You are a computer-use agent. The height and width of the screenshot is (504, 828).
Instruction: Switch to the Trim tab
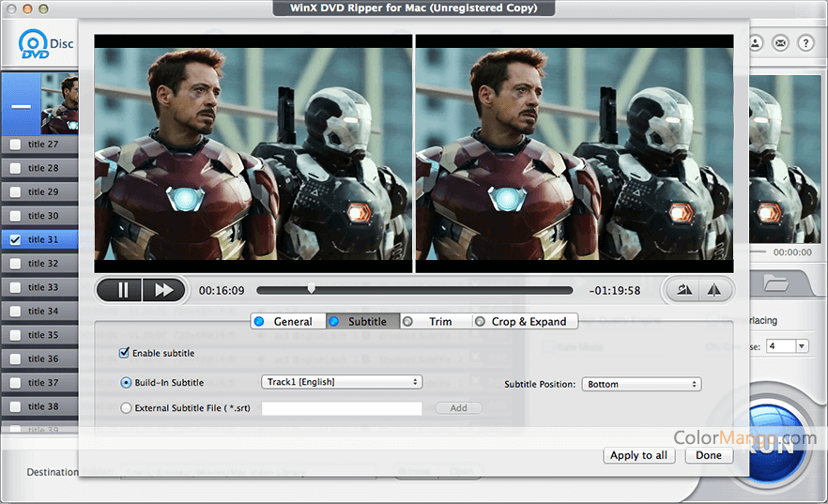(x=432, y=321)
